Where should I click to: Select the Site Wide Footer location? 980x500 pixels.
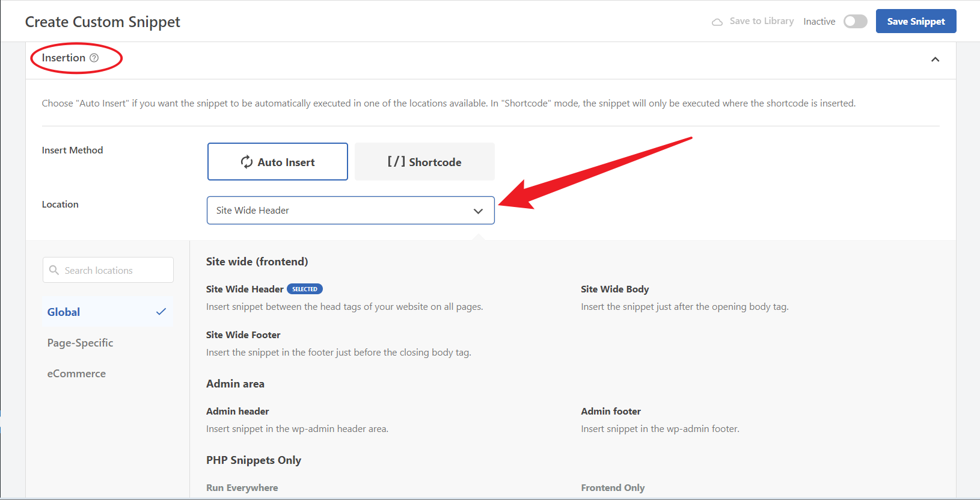coord(243,335)
